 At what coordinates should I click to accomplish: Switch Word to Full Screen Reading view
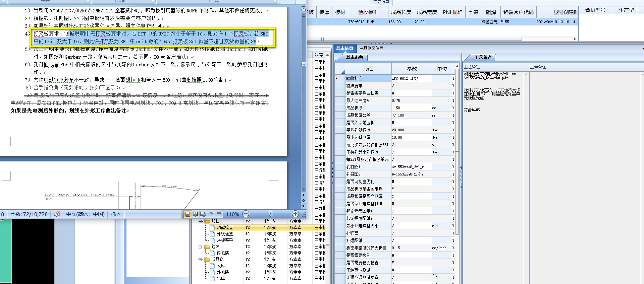click(x=195, y=214)
